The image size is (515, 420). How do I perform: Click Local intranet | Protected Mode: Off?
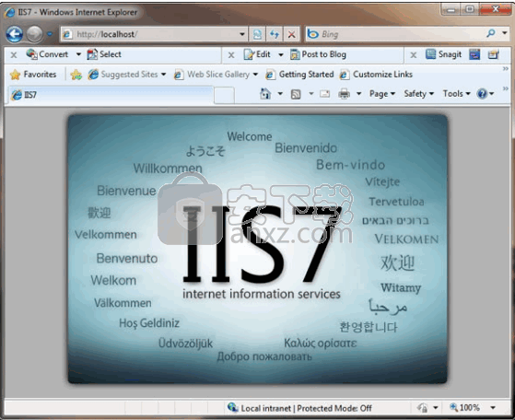click(306, 408)
